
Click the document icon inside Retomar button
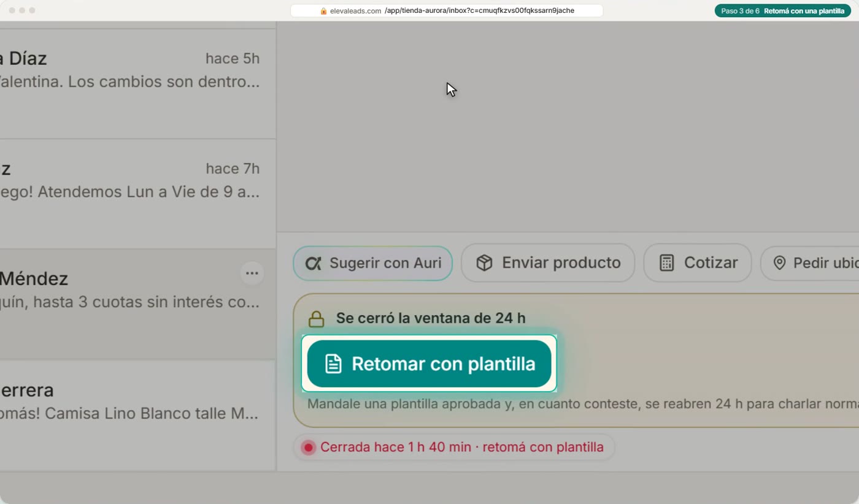333,364
